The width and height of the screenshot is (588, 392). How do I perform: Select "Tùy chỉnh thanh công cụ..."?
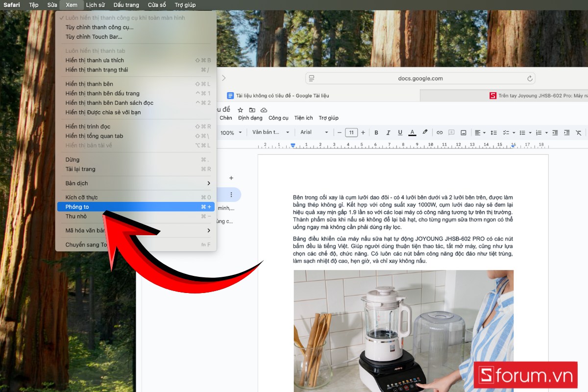[136, 27]
